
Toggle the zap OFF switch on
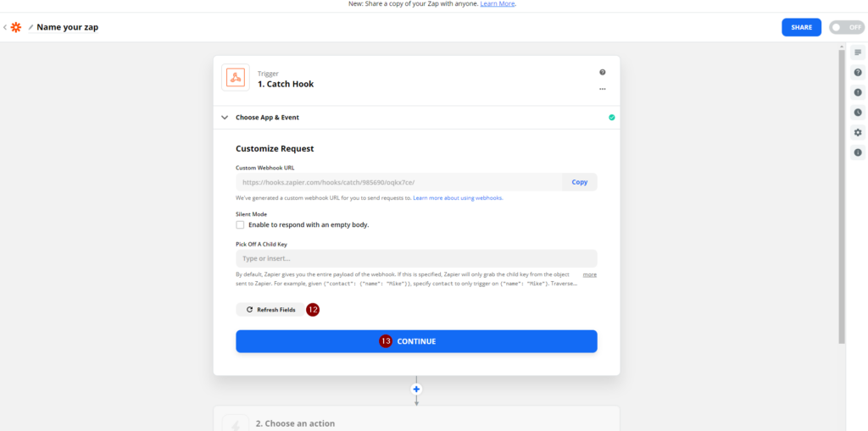(847, 27)
